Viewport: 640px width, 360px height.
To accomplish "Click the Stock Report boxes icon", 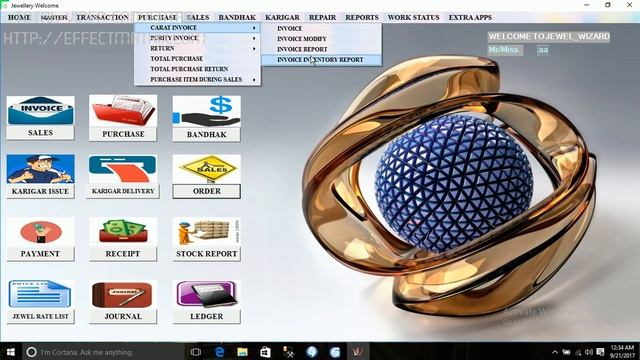I will pyautogui.click(x=207, y=232).
